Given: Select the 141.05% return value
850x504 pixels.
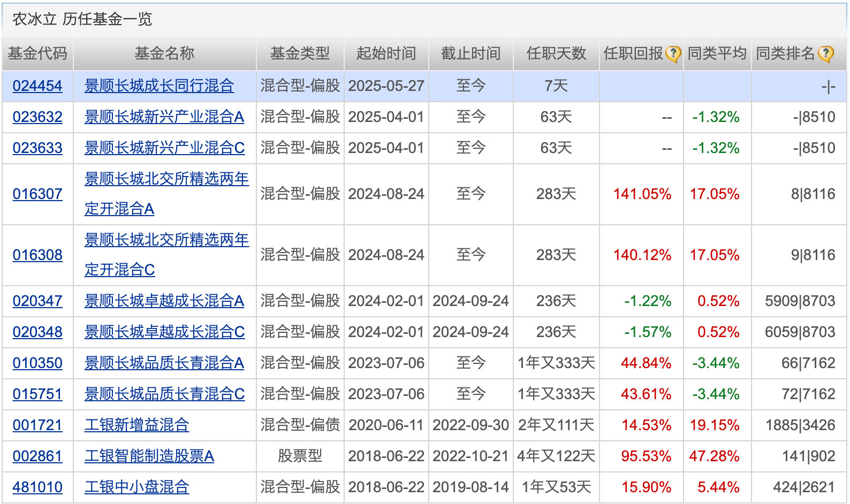Looking at the screenshot, I should [x=642, y=194].
